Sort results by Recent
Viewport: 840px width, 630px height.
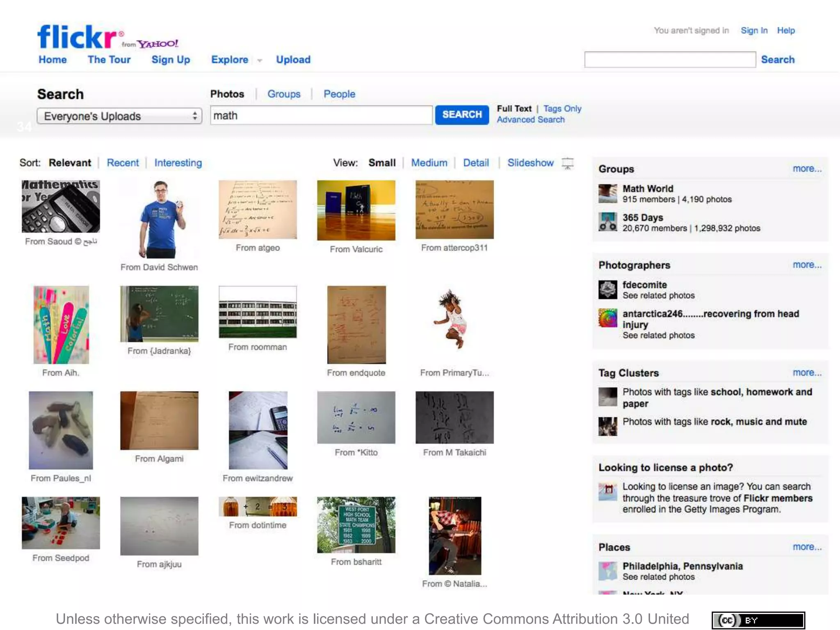click(x=123, y=163)
